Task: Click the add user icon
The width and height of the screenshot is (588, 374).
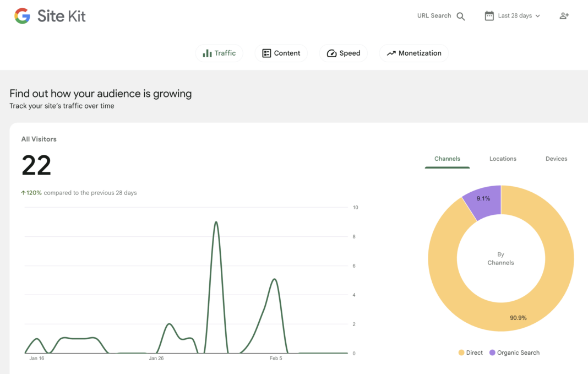Action: tap(564, 16)
